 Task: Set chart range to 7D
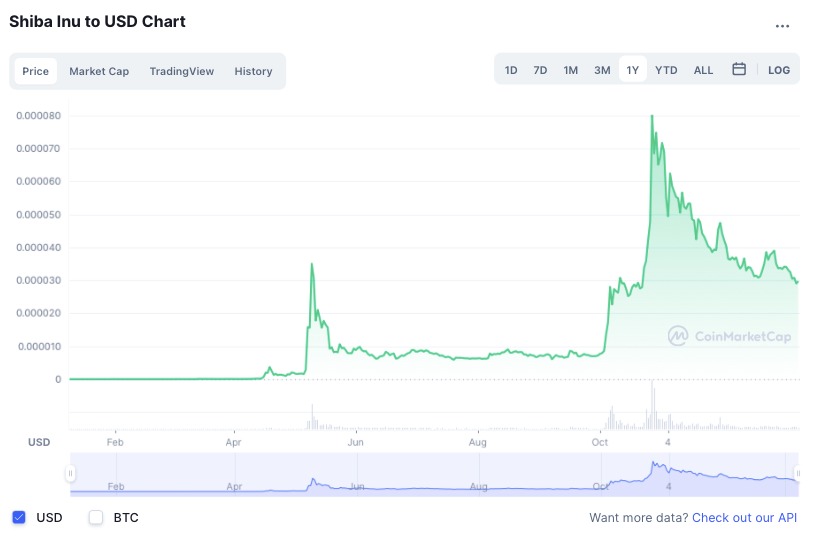coord(540,70)
